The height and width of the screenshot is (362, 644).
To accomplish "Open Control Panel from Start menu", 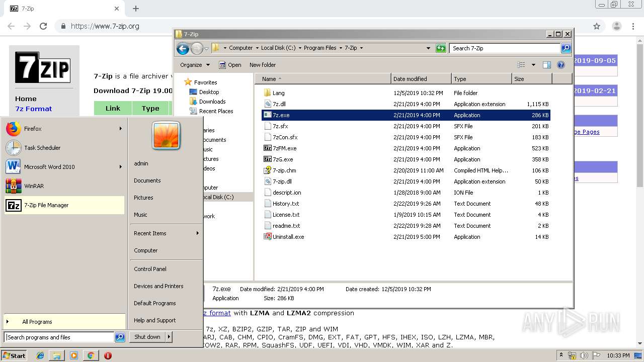I will pyautogui.click(x=150, y=269).
